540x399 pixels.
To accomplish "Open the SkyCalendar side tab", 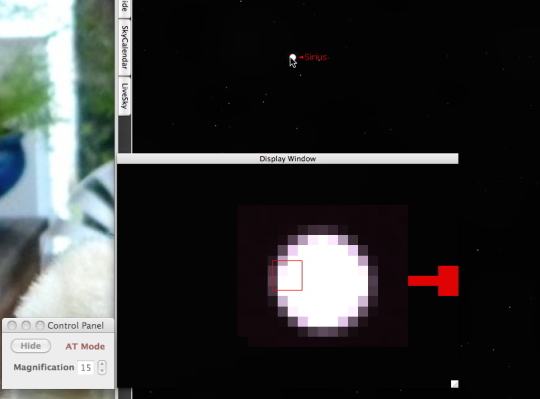I will tap(124, 47).
